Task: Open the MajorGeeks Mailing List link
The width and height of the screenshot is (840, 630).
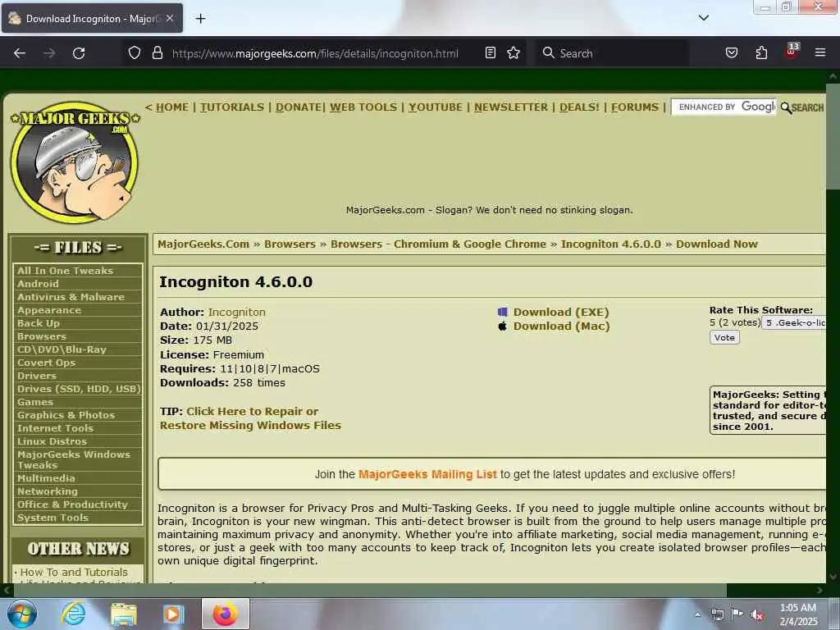Action: point(427,474)
